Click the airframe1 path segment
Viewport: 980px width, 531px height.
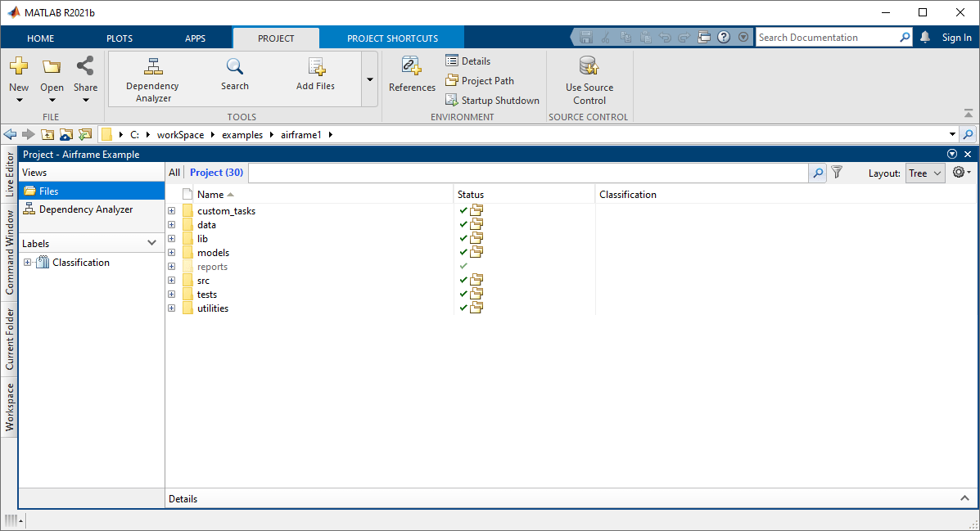pos(300,134)
